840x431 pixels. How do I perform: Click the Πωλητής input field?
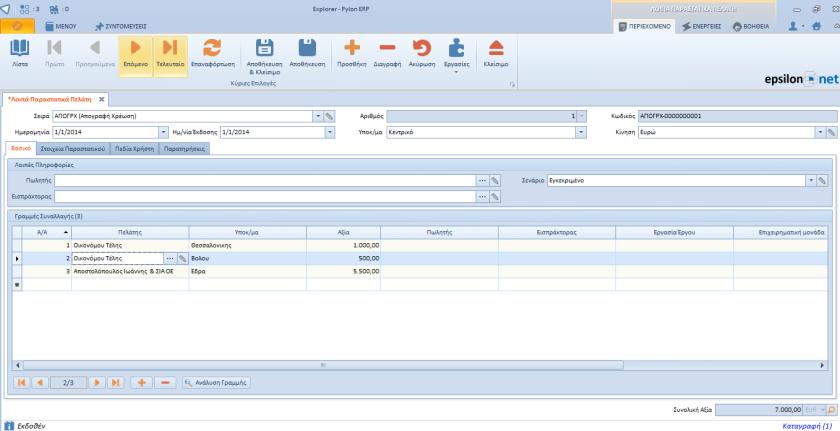click(x=265, y=181)
